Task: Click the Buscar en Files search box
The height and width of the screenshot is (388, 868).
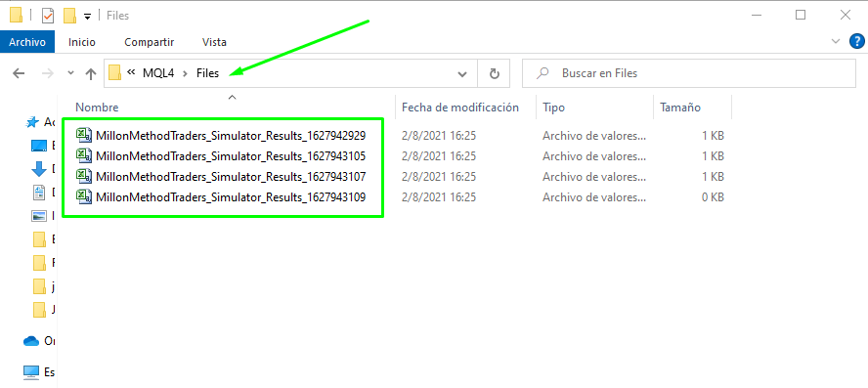Action: click(x=689, y=73)
